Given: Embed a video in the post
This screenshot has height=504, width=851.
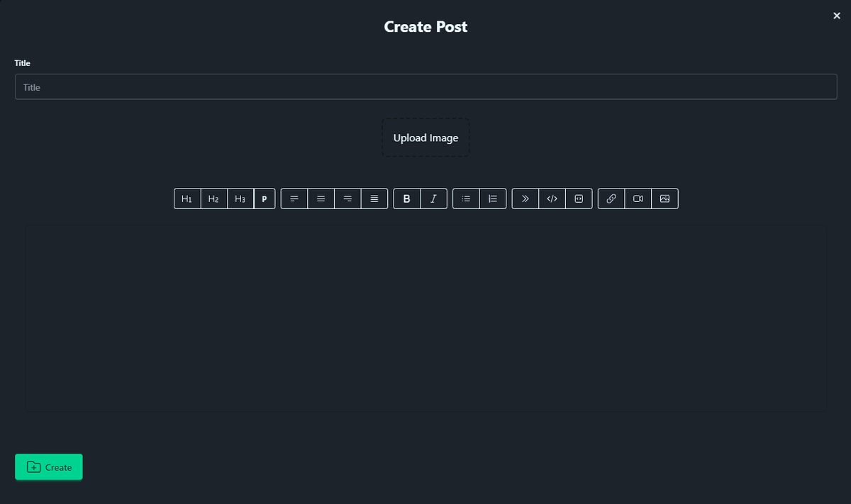Looking at the screenshot, I should tap(638, 198).
